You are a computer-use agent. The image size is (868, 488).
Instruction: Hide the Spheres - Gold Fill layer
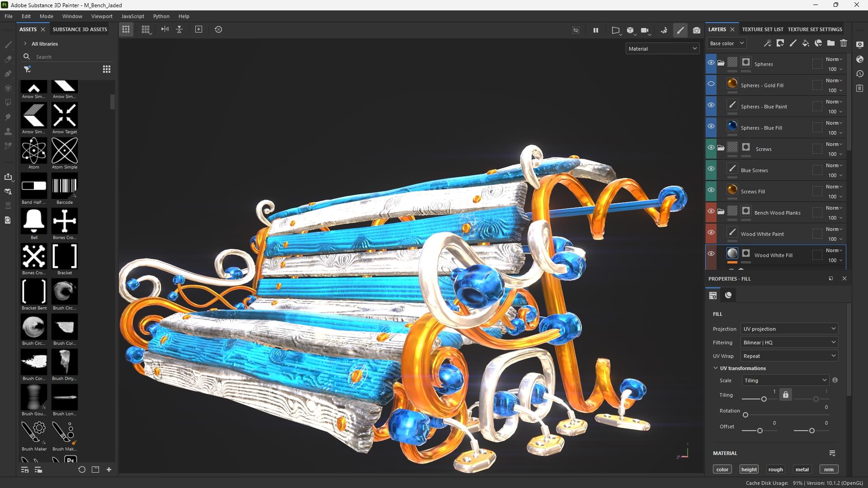click(711, 84)
